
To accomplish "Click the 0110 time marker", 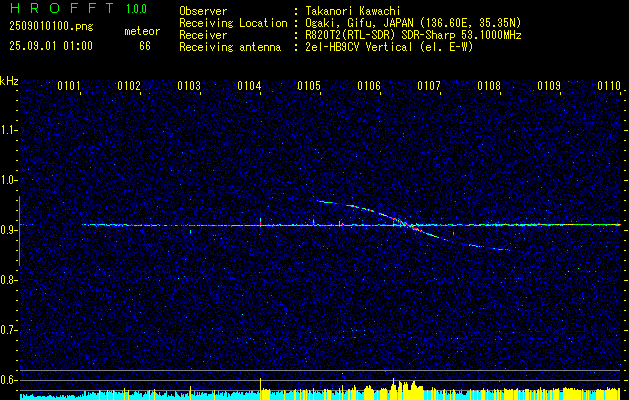I will (609, 86).
